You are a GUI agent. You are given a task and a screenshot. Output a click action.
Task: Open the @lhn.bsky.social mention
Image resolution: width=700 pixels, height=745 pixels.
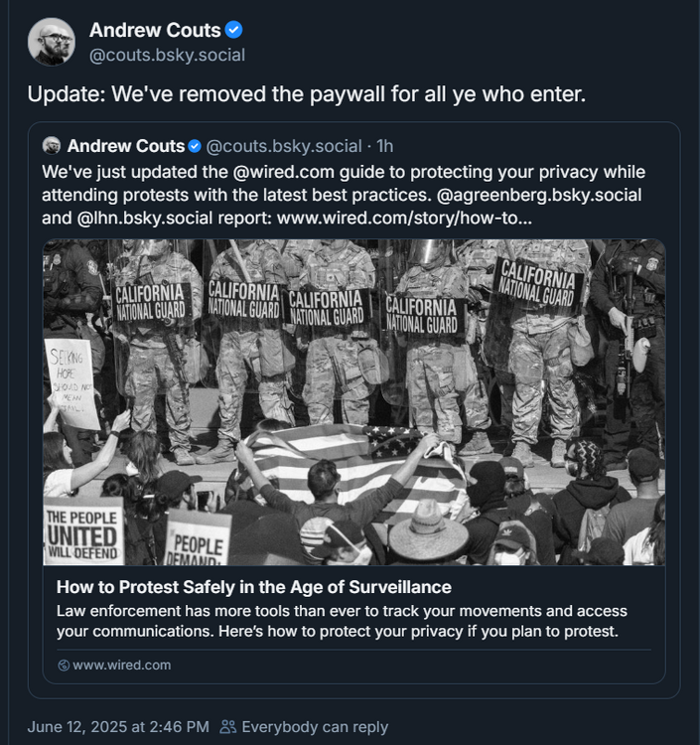coord(144,219)
